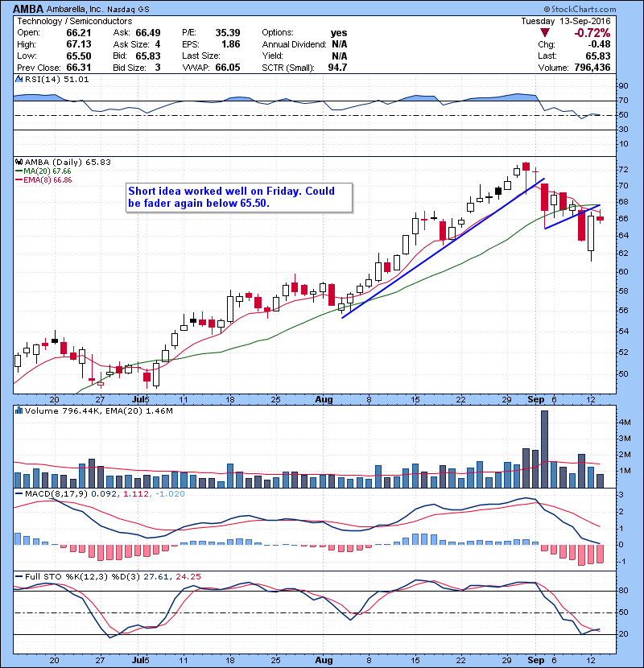Click Technology / Semiconductors sector label
This screenshot has width=644, height=668.
click(x=75, y=21)
